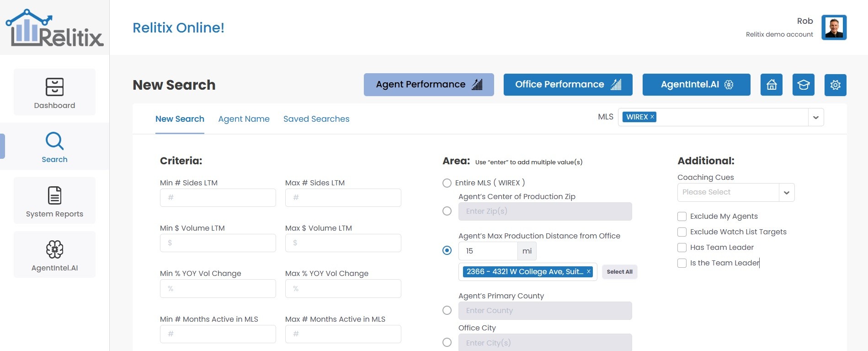Click the Relitix demo account text
The width and height of the screenshot is (868, 351).
(779, 34)
